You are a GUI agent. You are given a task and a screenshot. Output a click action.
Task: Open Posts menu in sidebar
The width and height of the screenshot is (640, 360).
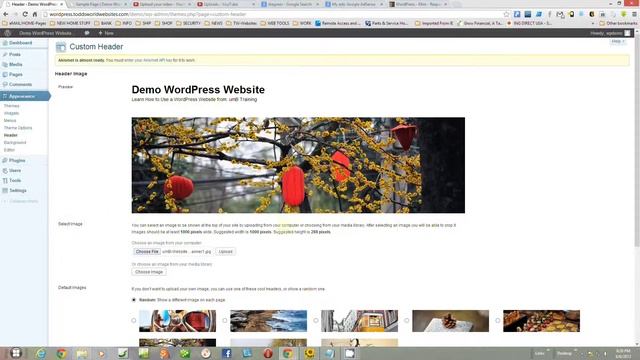(15, 54)
